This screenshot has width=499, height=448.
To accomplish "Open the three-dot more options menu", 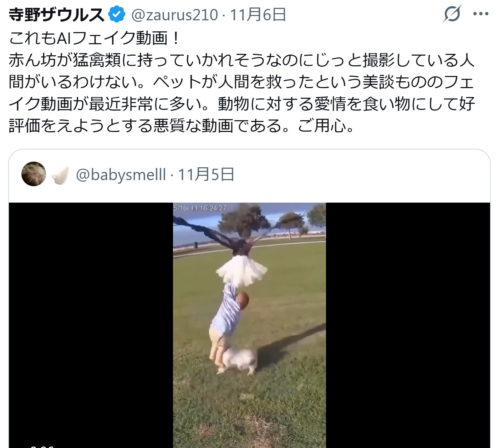I will click(x=481, y=14).
